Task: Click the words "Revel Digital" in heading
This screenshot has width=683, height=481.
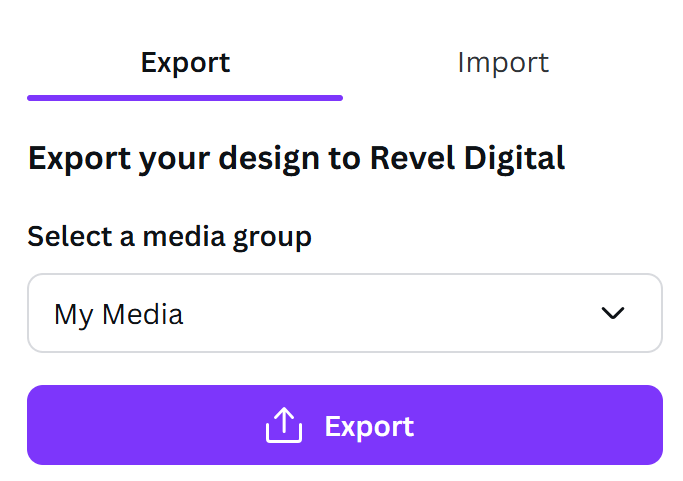Action: pyautogui.click(x=467, y=158)
